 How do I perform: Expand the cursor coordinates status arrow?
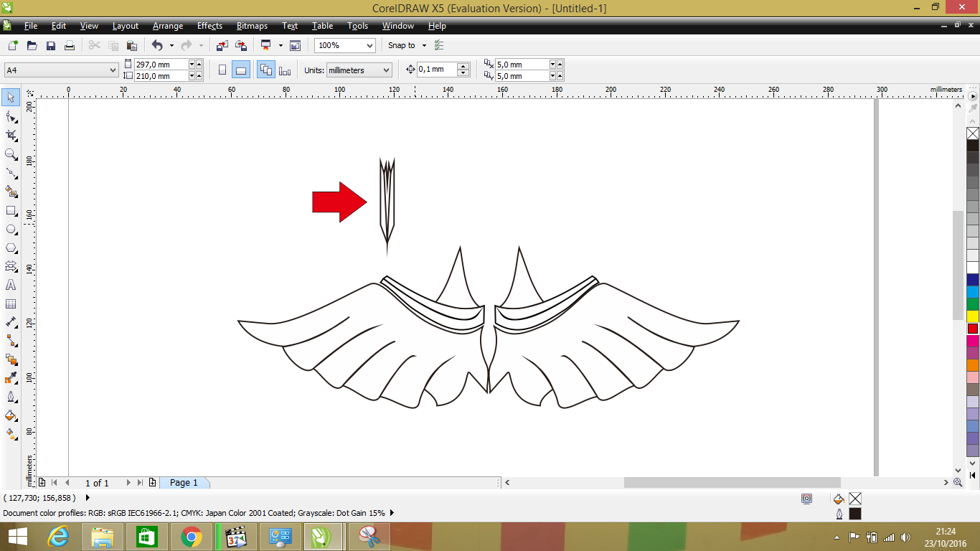click(88, 497)
